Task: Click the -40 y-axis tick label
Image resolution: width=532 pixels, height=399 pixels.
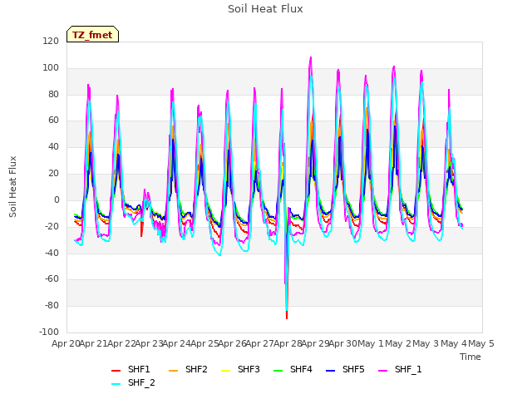Action: [52, 253]
